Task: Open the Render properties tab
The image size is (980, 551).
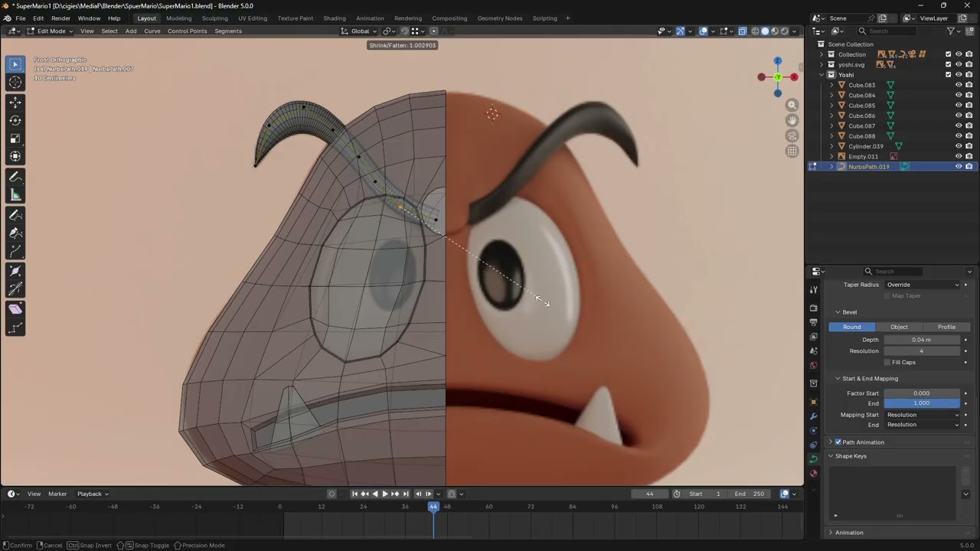Action: [813, 308]
